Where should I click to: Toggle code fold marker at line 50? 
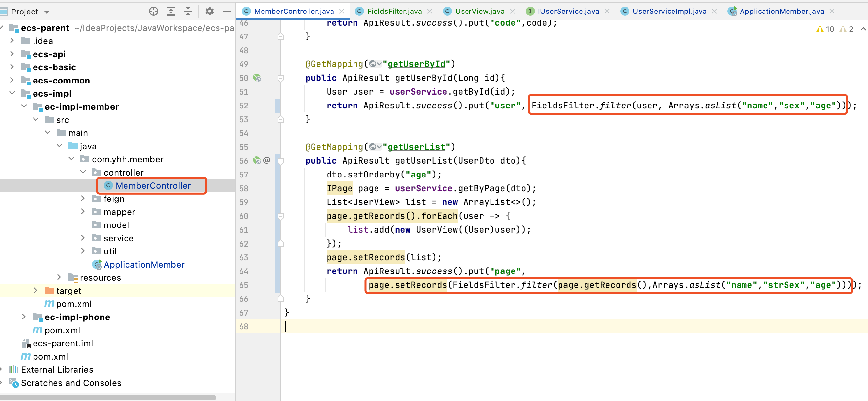click(x=280, y=78)
